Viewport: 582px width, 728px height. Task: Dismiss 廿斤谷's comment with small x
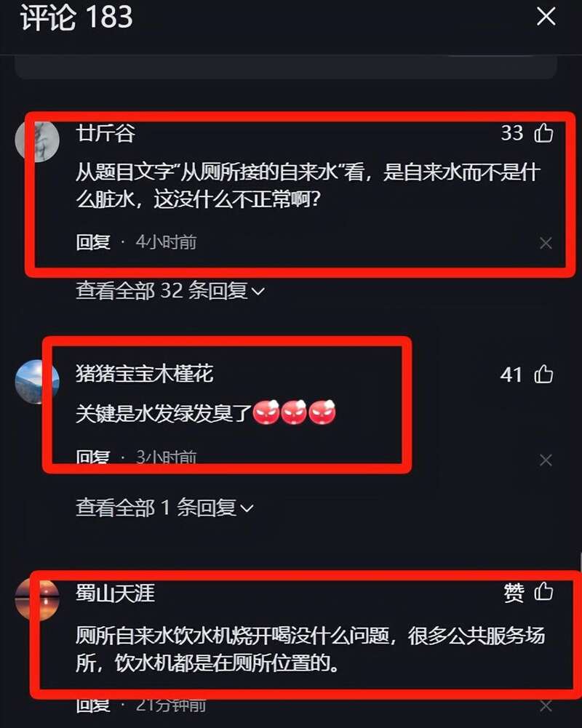(x=546, y=243)
